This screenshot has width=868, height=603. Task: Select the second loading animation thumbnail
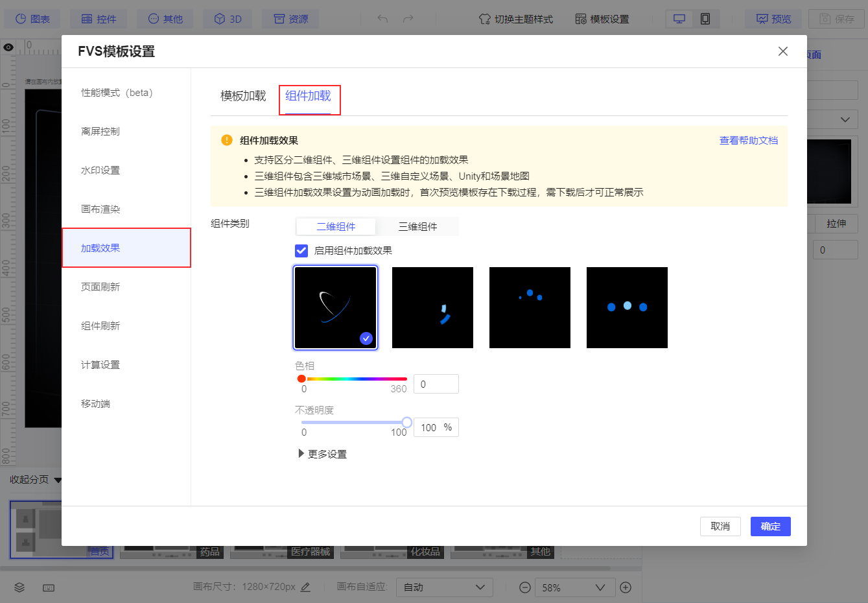(432, 307)
